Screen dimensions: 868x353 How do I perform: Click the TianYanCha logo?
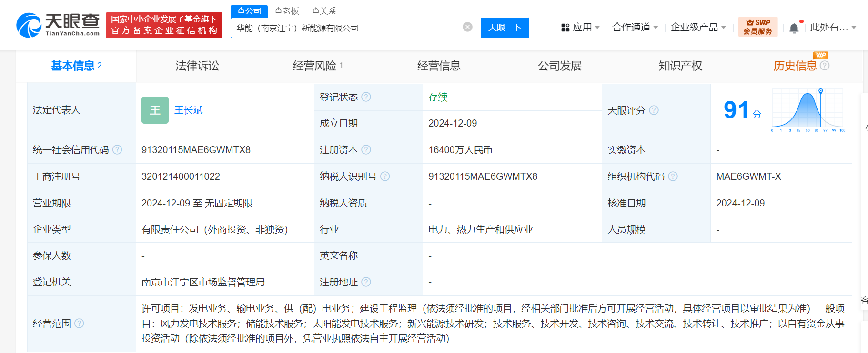pos(58,25)
